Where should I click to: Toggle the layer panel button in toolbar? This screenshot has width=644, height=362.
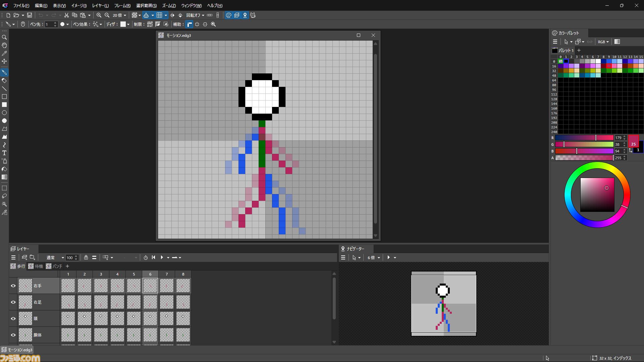(x=237, y=15)
